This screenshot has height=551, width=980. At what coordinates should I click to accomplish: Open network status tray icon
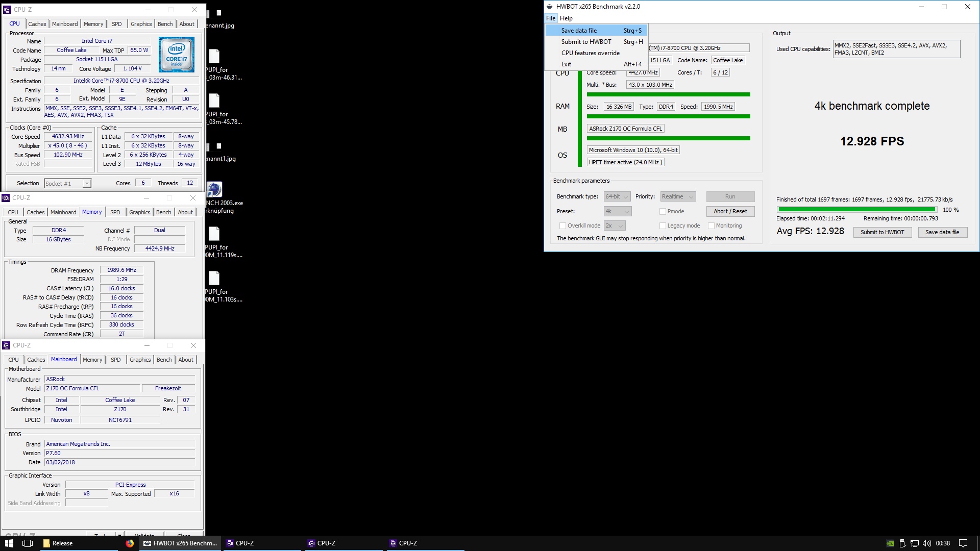coord(914,543)
